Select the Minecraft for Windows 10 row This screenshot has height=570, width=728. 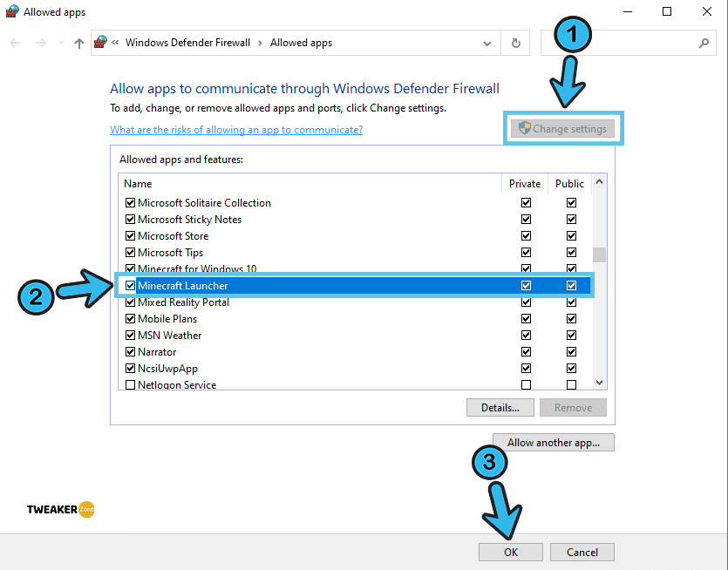click(x=354, y=268)
